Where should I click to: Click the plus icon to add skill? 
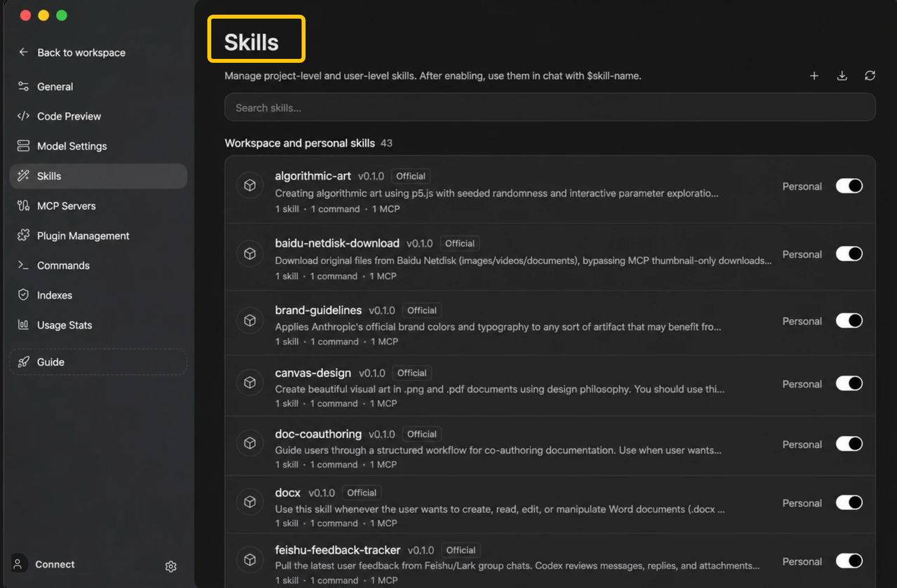(814, 76)
